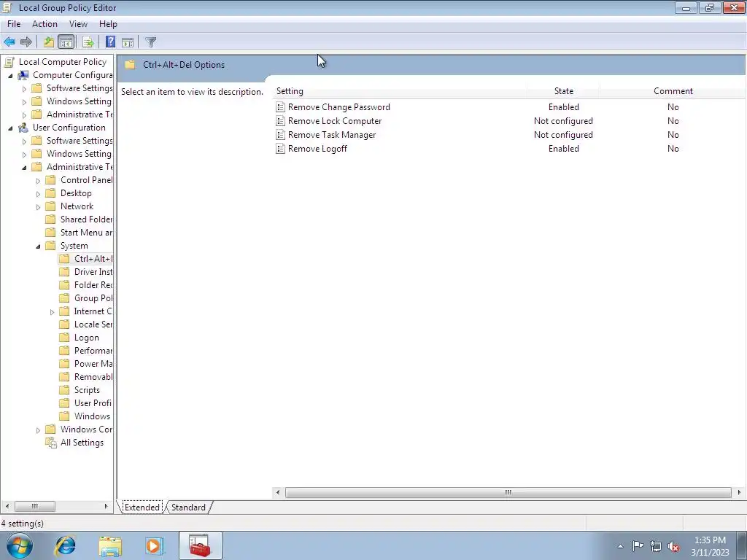Click the tree pane horizontal scrollbar thumb
Screen dimensions: 747x560
point(35,506)
